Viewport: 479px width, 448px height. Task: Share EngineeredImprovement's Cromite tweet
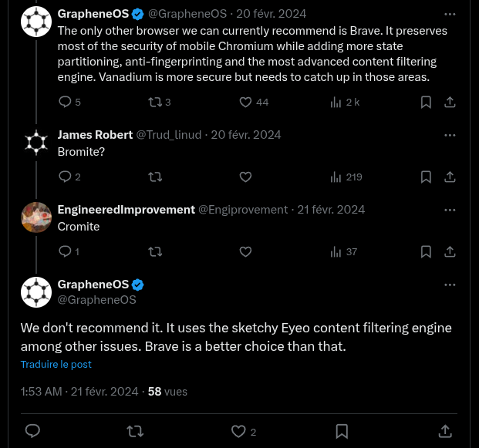[450, 251]
